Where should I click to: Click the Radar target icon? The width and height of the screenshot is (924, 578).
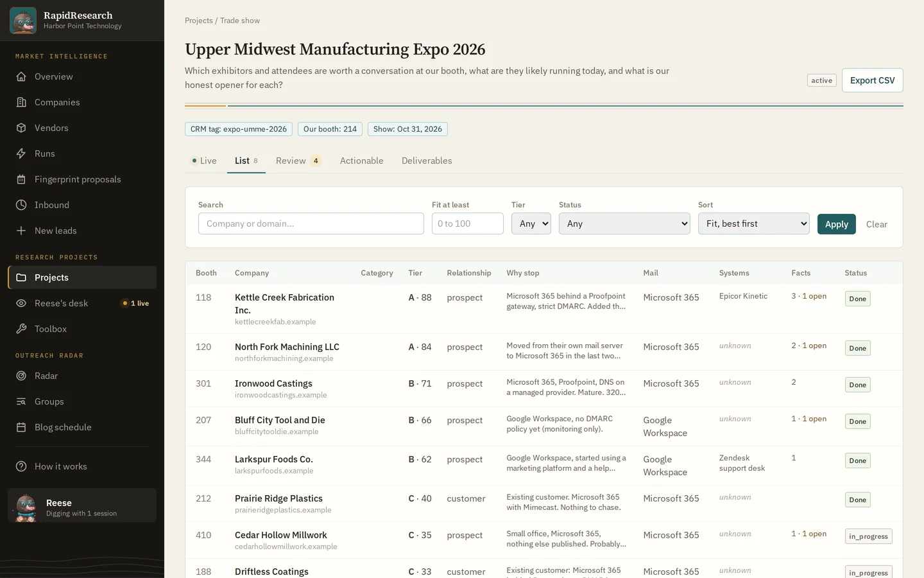(x=21, y=376)
